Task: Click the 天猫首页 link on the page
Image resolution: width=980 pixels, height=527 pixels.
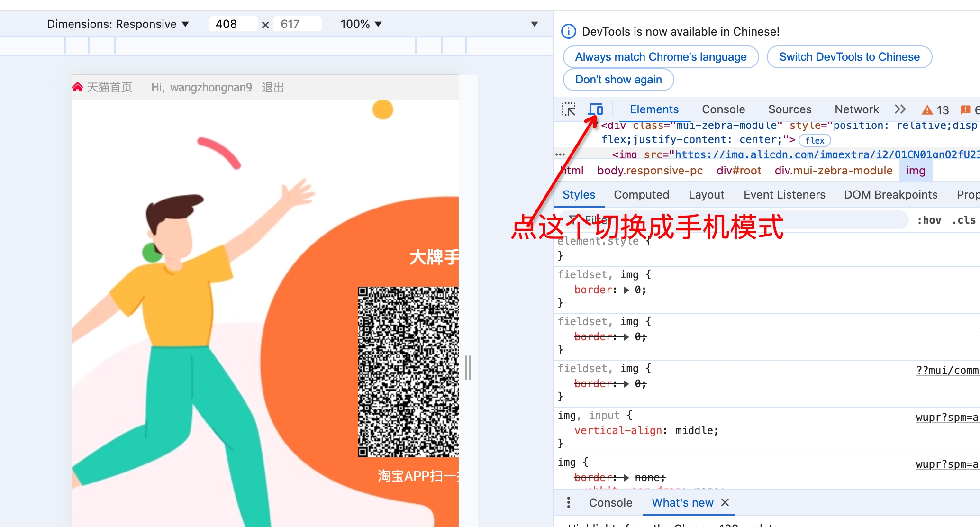Action: coord(109,87)
